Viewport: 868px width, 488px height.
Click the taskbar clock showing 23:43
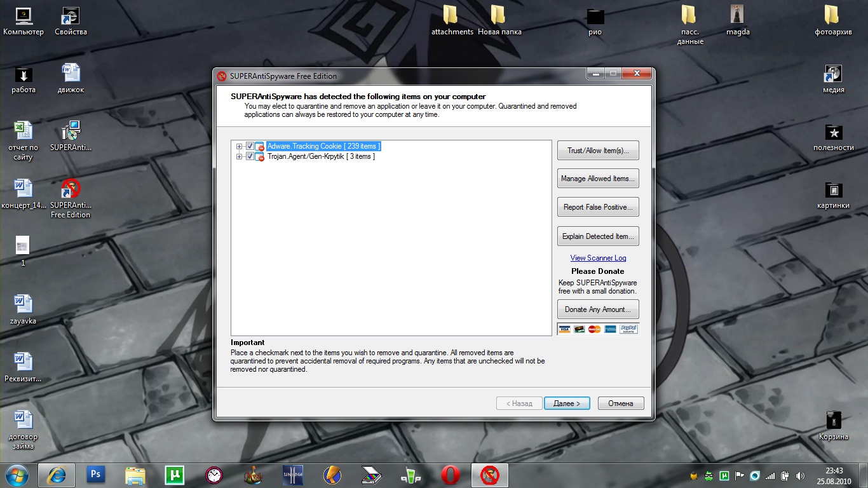(x=835, y=475)
